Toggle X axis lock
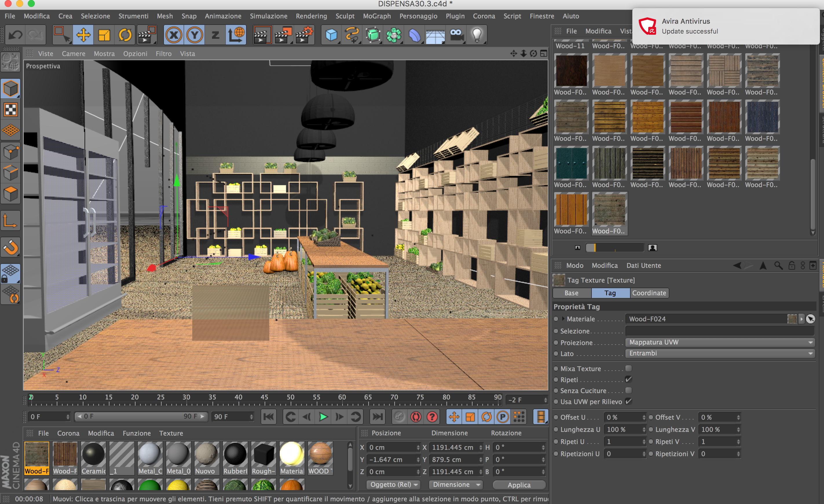The image size is (824, 504). 173,35
